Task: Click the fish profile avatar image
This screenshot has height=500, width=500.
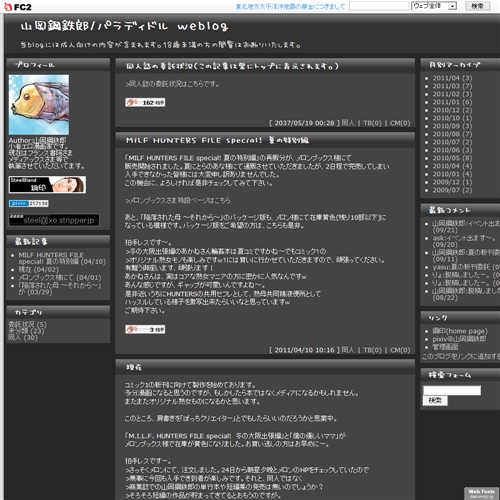Action: pos(39,105)
